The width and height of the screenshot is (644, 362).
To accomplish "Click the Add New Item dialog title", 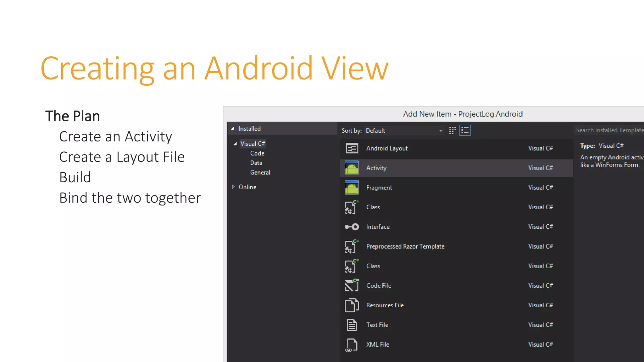I will coord(463,114).
